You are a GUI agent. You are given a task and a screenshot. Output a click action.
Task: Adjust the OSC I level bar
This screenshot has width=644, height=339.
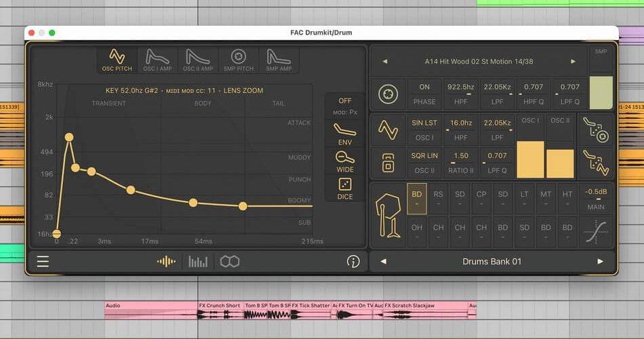pyautogui.click(x=530, y=159)
